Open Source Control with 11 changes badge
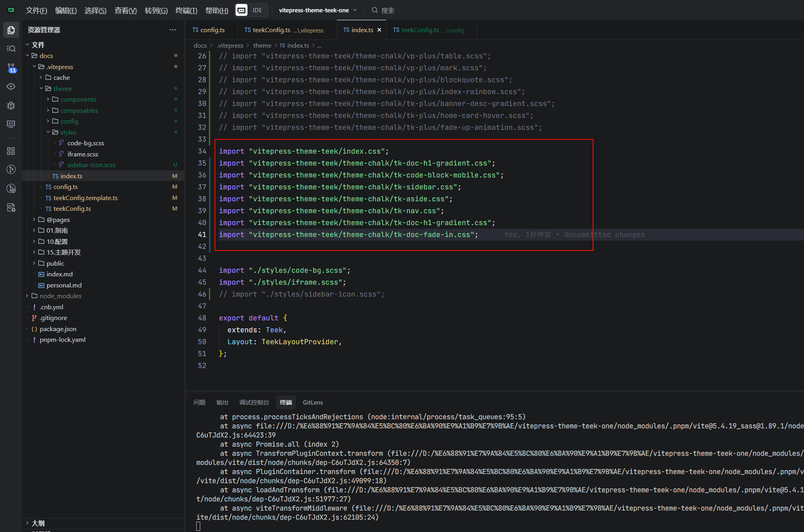The width and height of the screenshot is (804, 532). click(x=11, y=67)
